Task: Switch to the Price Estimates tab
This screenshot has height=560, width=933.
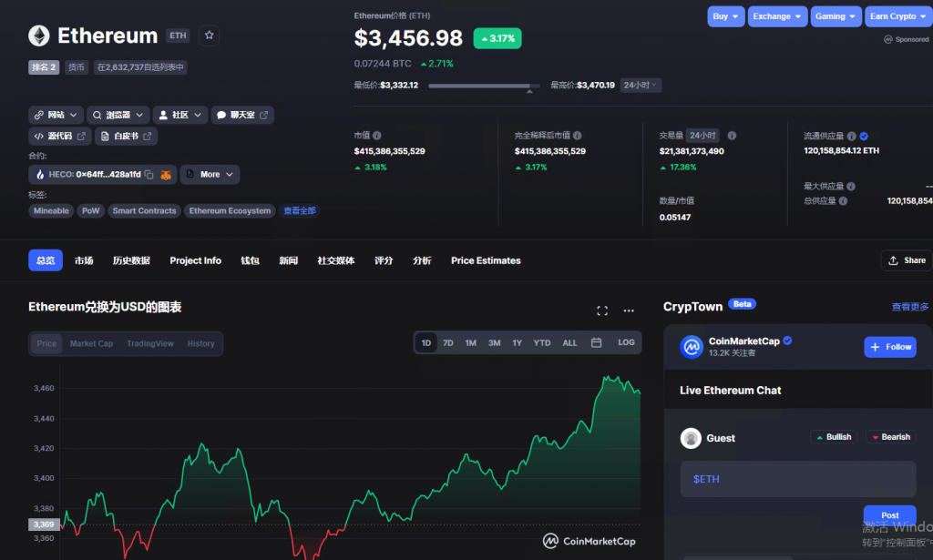Action: 486,260
